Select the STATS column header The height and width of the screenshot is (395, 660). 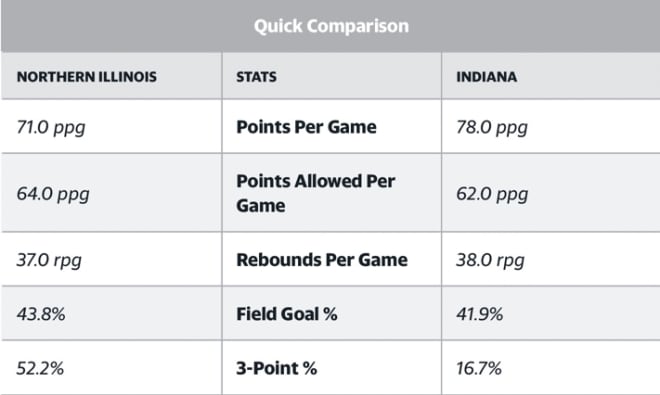click(256, 77)
